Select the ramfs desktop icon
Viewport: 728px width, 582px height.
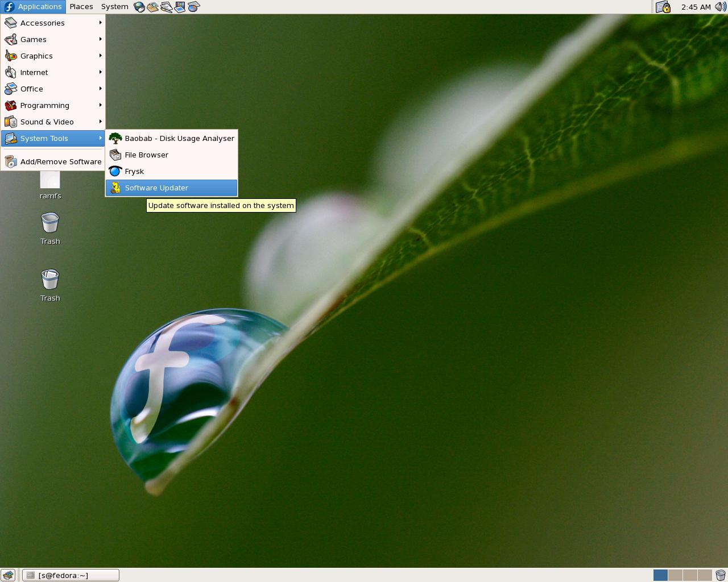point(50,185)
